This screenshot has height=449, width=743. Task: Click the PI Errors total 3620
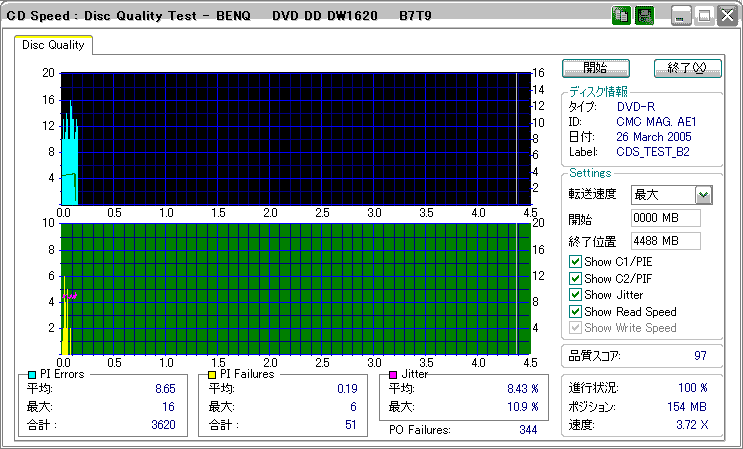point(163,424)
